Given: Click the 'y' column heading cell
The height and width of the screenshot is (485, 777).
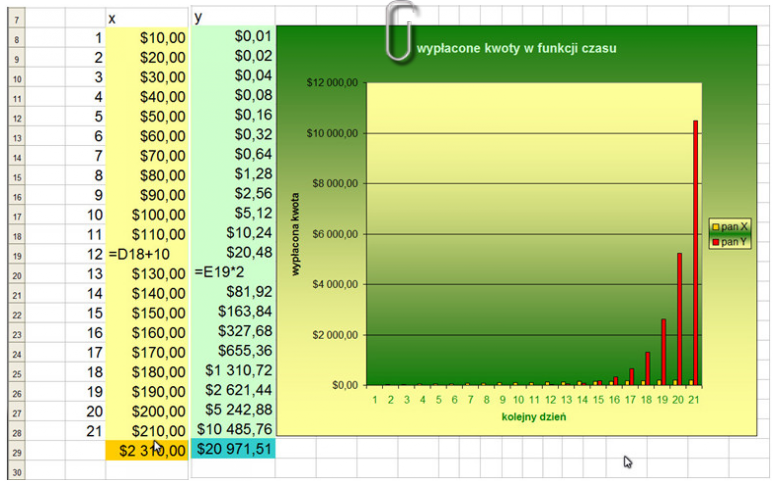Looking at the screenshot, I should coord(231,18).
